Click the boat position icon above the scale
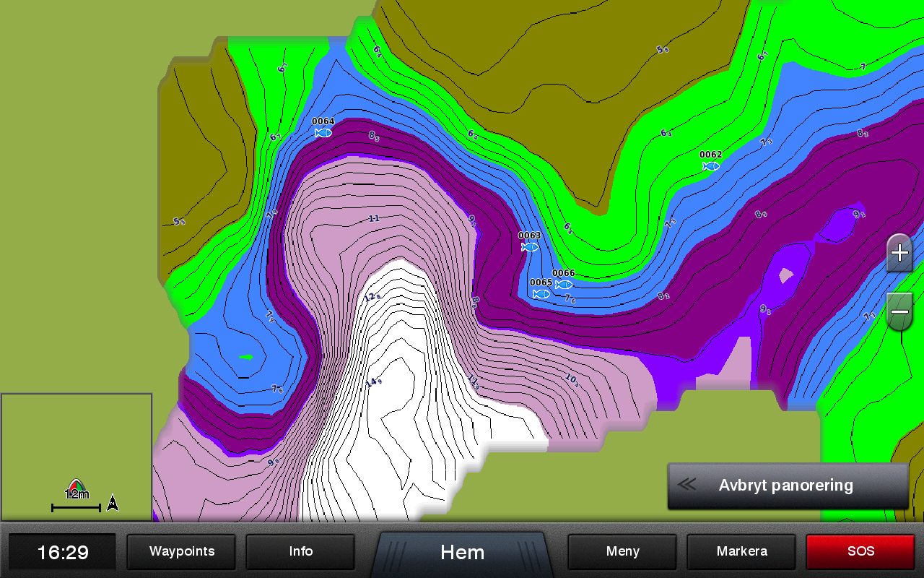The height and width of the screenshot is (578, 924). [x=76, y=484]
